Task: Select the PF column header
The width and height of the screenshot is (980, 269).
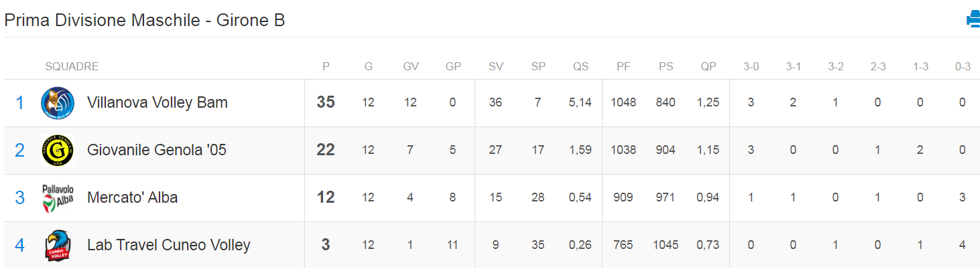Action: tap(623, 66)
